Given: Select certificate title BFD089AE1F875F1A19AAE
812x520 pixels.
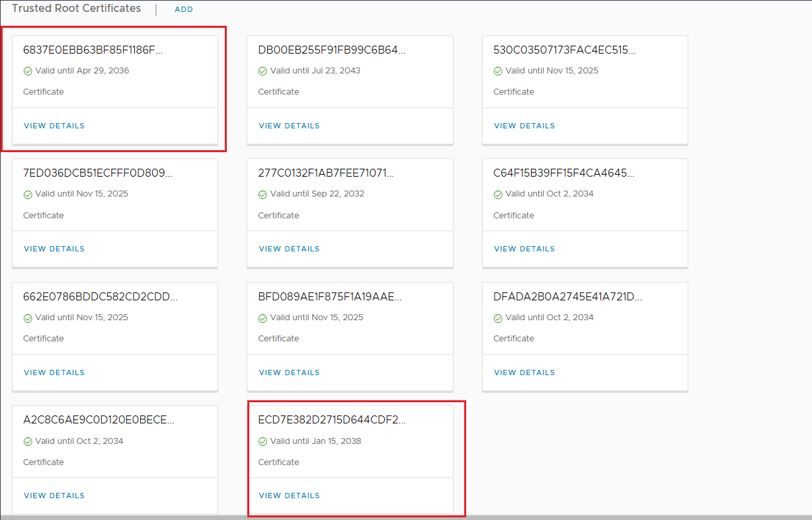Looking at the screenshot, I should (330, 296).
